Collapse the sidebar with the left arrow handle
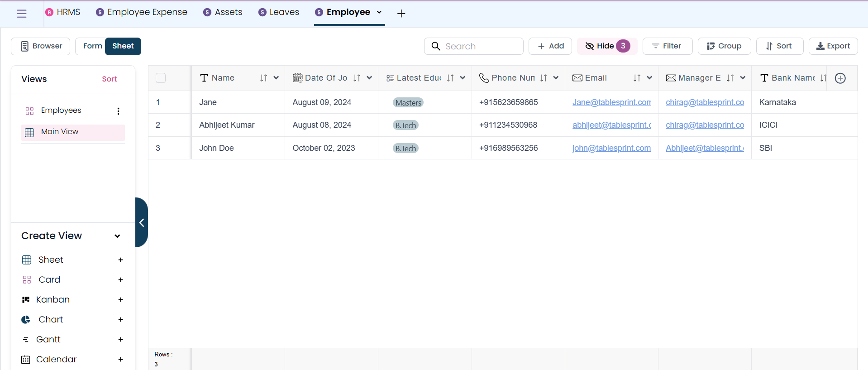Screen dimensions: 868x370 pos(142,222)
